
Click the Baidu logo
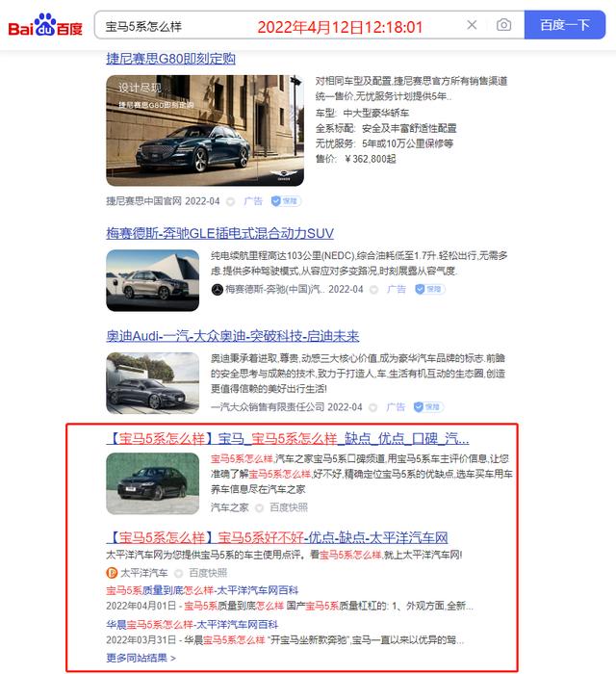pos(45,25)
